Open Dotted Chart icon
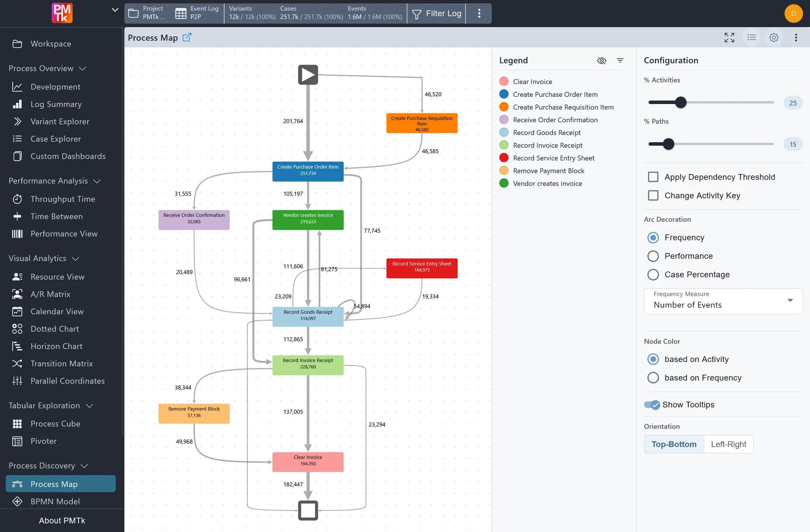The image size is (810, 532). tap(17, 329)
